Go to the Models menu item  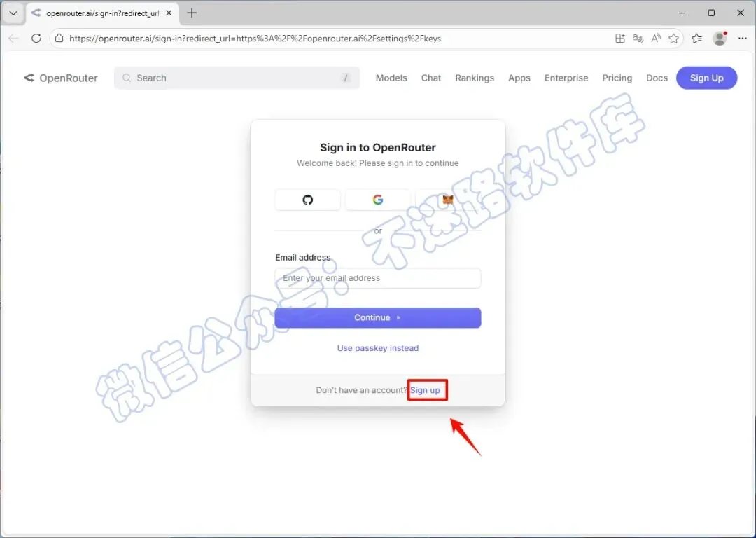click(x=391, y=78)
